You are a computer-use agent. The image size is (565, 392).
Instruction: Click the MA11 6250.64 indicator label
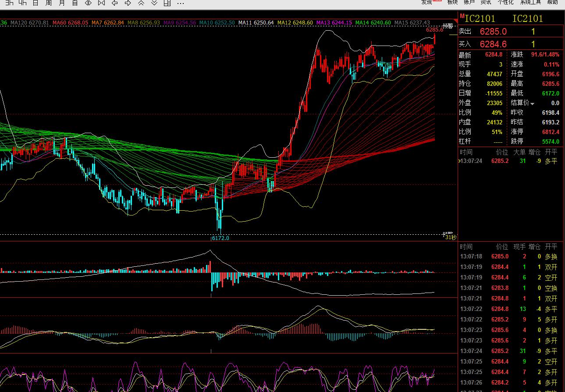pos(256,22)
